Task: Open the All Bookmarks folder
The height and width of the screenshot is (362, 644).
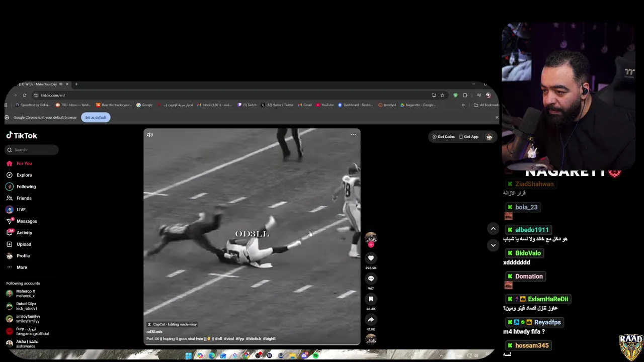Action: coord(487,105)
